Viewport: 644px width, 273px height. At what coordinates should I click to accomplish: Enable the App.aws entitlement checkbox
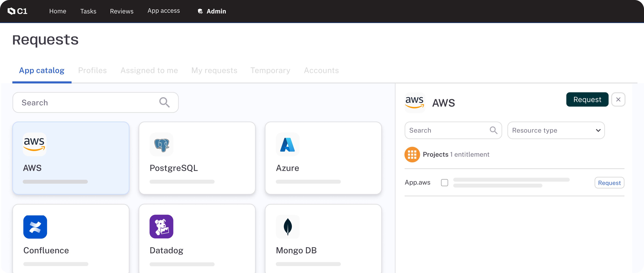444,183
